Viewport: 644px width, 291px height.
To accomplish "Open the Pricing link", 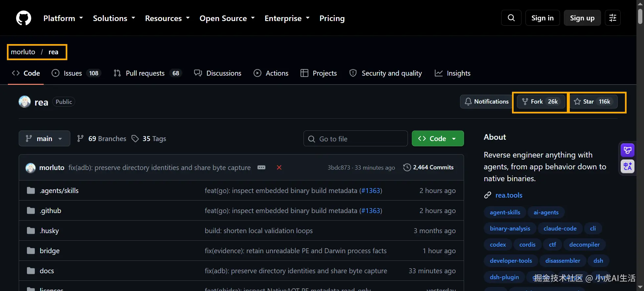I will 332,18.
